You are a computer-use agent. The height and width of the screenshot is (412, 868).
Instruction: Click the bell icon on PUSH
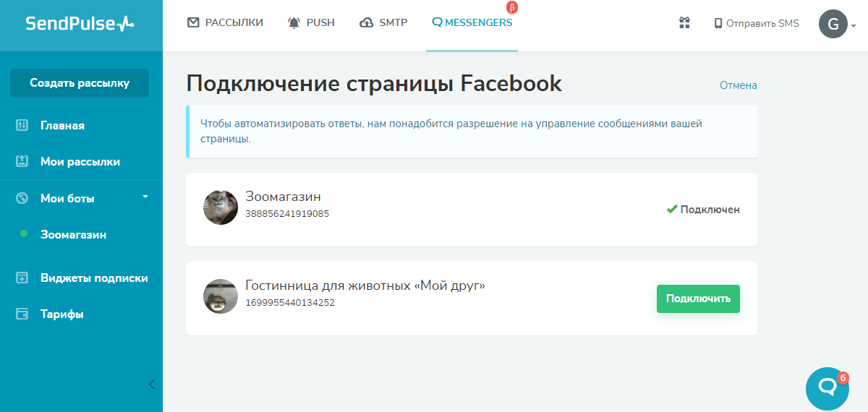(294, 22)
